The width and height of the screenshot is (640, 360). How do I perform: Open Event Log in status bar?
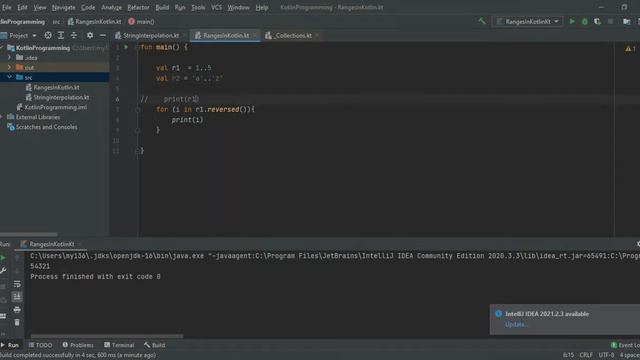click(625, 345)
